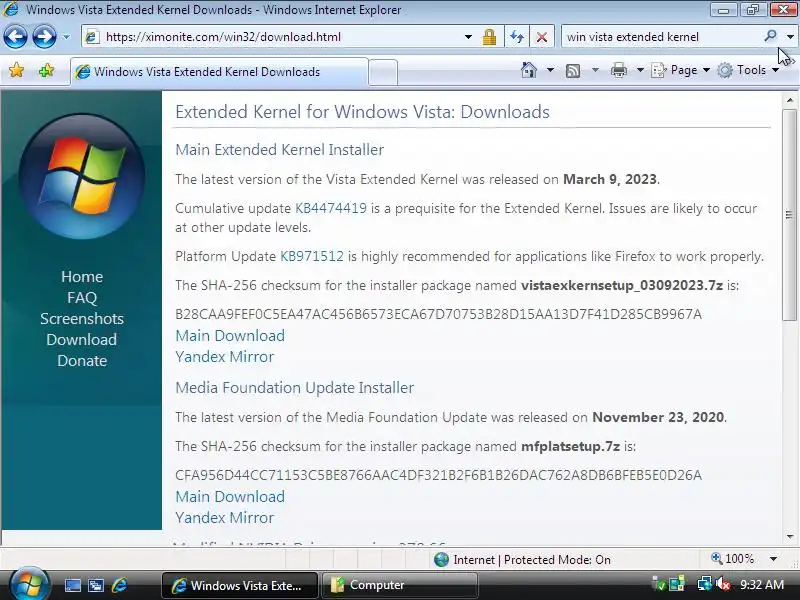Image resolution: width=800 pixels, height=600 pixels.
Task: Click Yandex Mirror under Extended Kernel Installer
Action: [224, 357]
